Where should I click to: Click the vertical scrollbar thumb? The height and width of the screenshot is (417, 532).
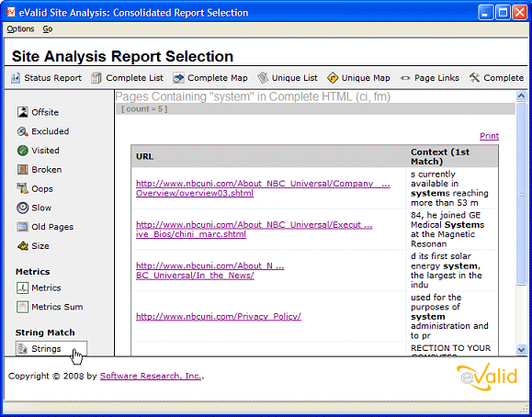521,194
